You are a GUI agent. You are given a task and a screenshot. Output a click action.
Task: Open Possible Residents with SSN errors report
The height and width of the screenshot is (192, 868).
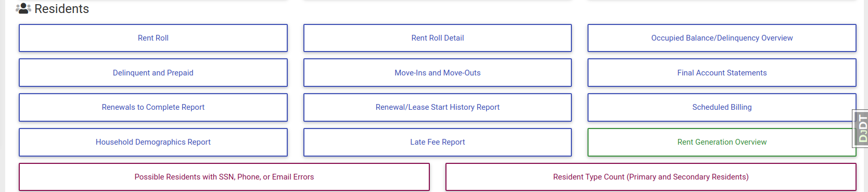[x=224, y=177]
